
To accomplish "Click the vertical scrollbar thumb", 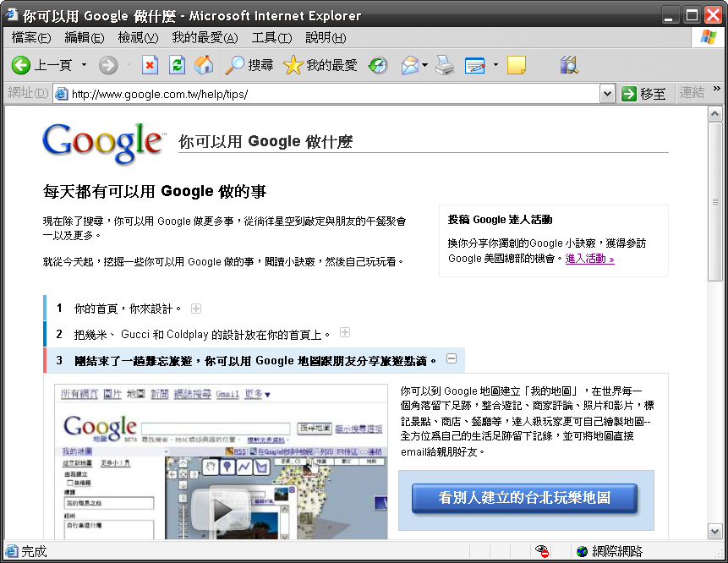I will pos(715,201).
